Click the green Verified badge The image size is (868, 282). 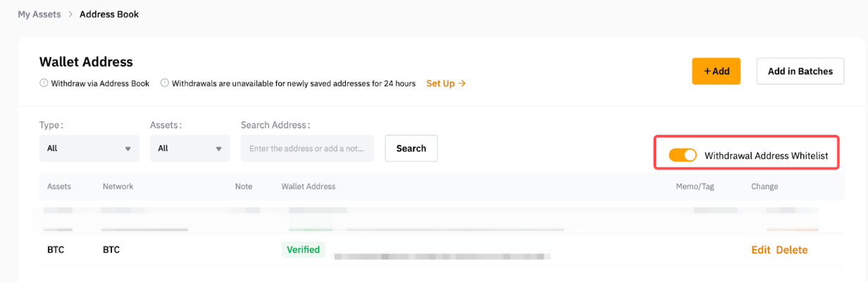pyautogui.click(x=303, y=250)
